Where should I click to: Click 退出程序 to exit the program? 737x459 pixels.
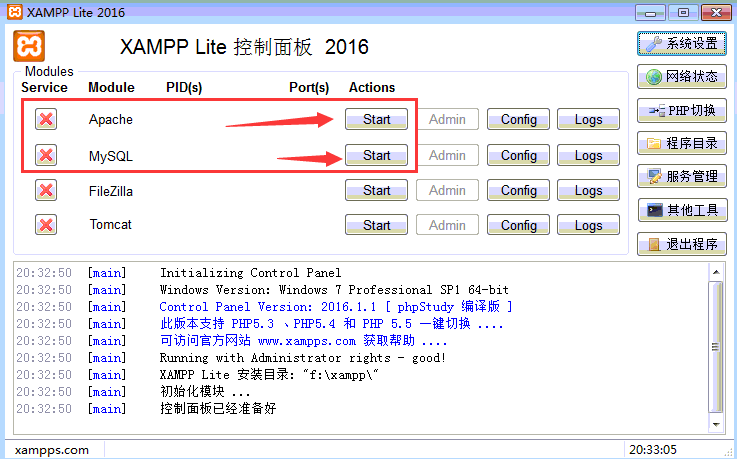[x=682, y=244]
